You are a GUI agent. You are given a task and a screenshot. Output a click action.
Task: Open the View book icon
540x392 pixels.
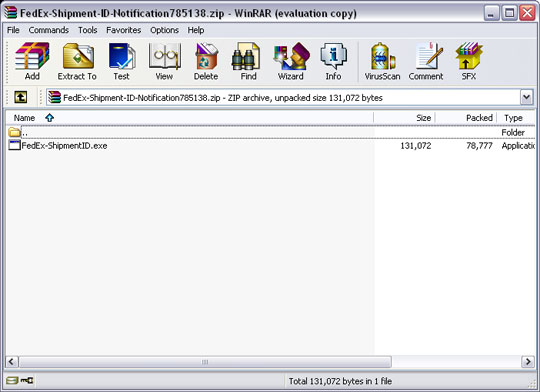[165, 61]
